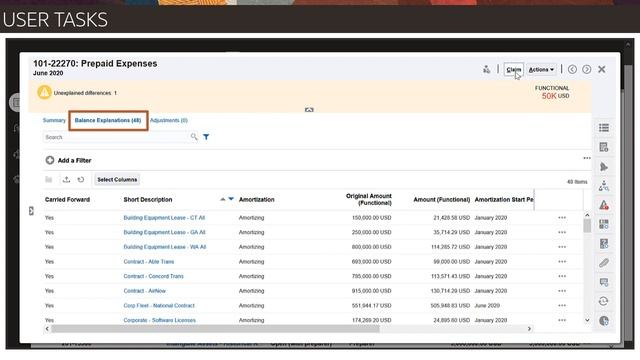
Task: Open Contract - Able Trans link
Action: (149, 262)
